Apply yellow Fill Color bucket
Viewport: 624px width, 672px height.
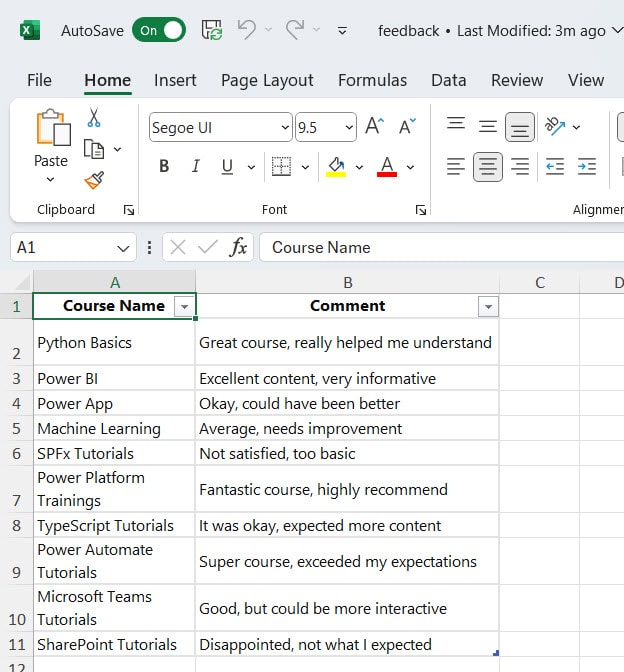click(336, 166)
